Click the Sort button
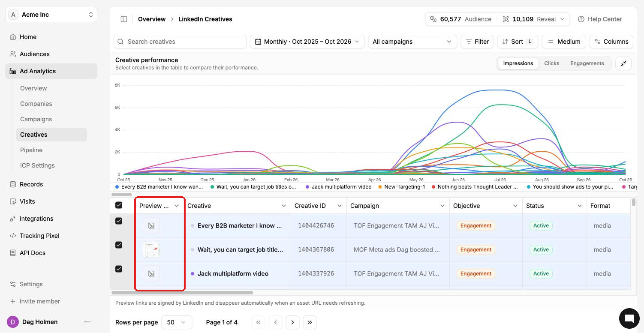 click(518, 42)
